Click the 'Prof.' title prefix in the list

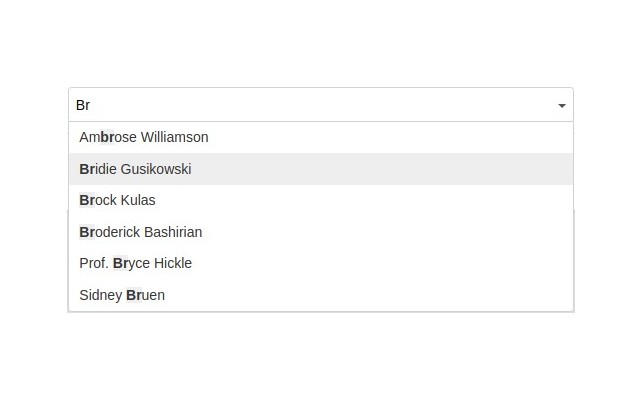94,263
